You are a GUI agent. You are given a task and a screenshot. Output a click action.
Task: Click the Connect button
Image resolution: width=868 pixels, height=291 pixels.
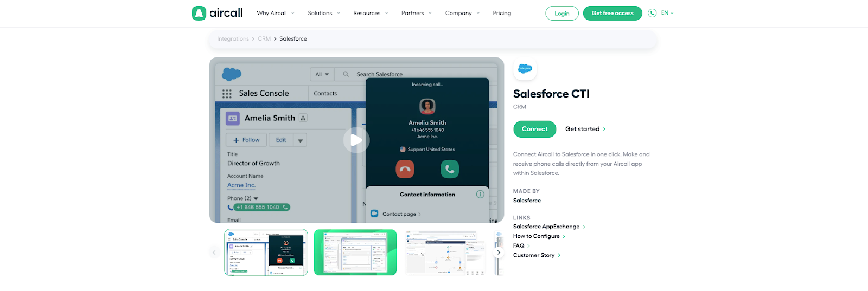pyautogui.click(x=535, y=129)
